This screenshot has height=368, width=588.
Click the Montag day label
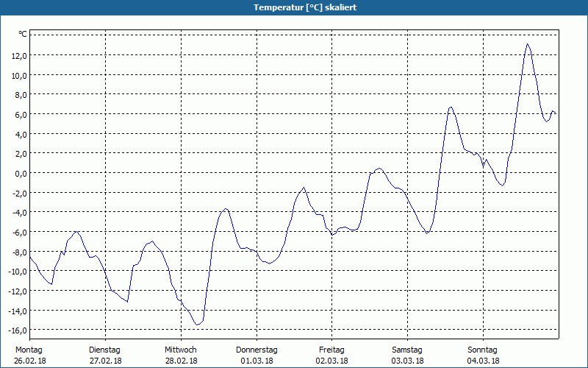tap(29, 350)
